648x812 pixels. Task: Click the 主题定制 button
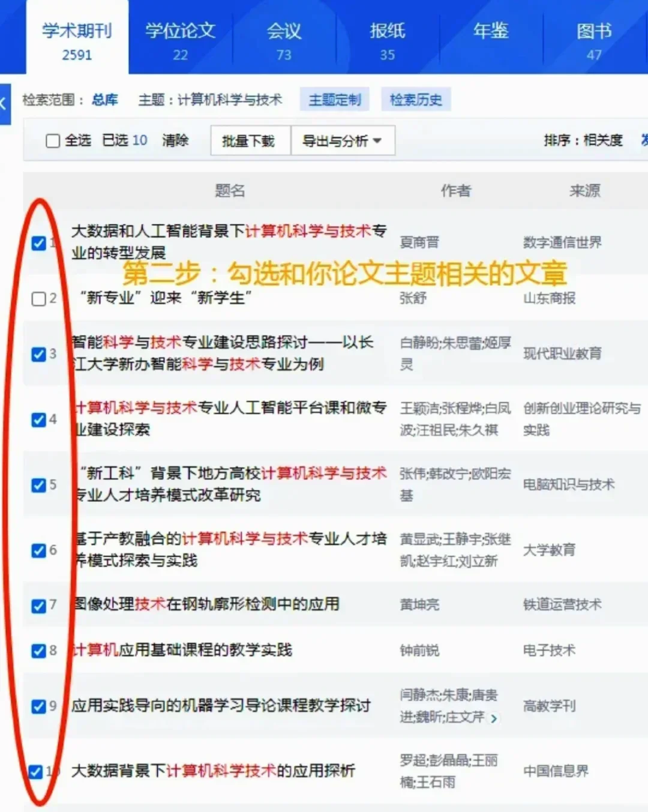click(x=335, y=100)
